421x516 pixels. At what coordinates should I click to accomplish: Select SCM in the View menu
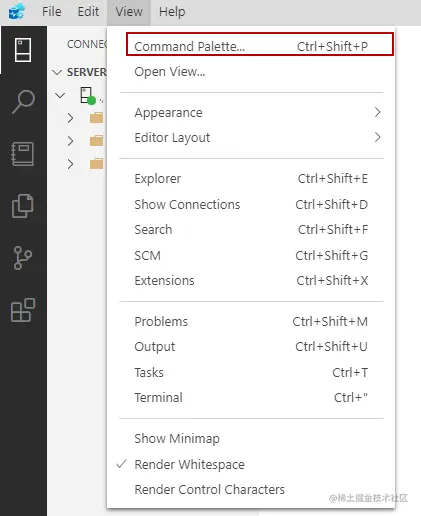point(251,255)
